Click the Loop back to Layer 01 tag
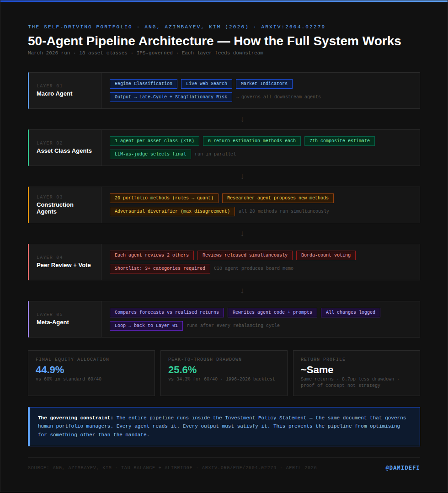Viewport: 448px width, 493px height. (x=146, y=326)
